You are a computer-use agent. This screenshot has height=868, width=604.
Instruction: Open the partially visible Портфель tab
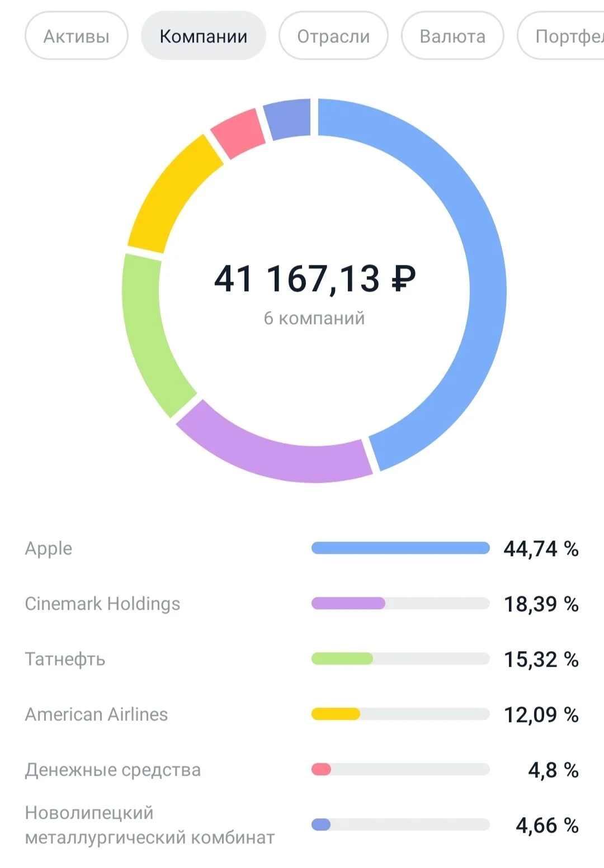click(x=561, y=36)
